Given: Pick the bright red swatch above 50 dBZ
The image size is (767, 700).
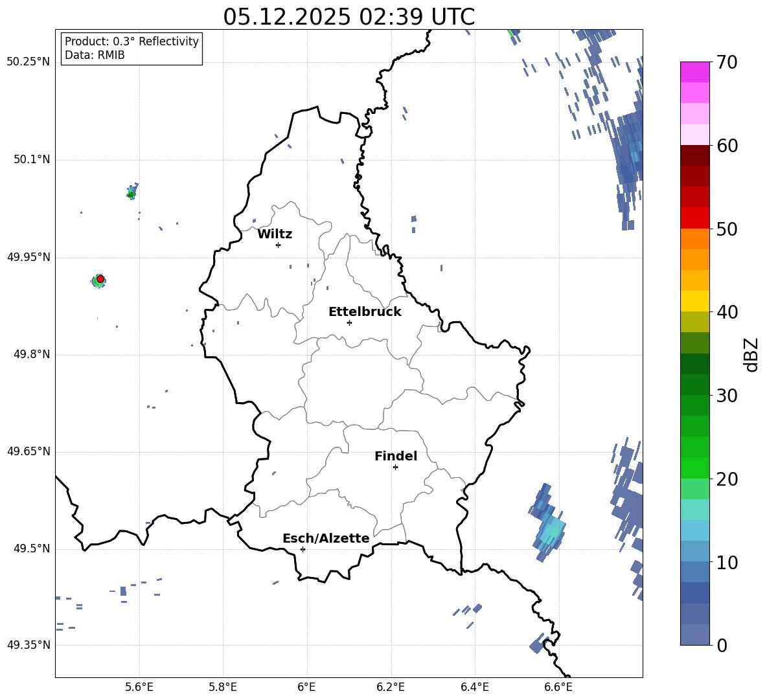Looking at the screenshot, I should pos(694,218).
